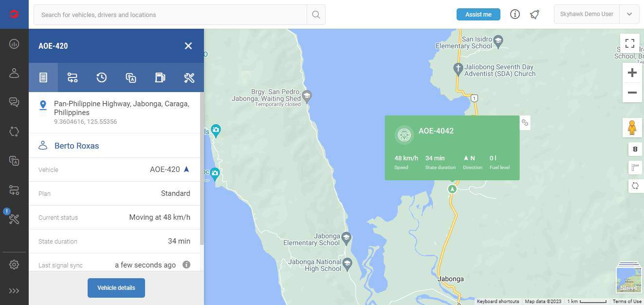The height and width of the screenshot is (305, 644).
Task: Open driver Berto Roxas link
Action: [76, 146]
